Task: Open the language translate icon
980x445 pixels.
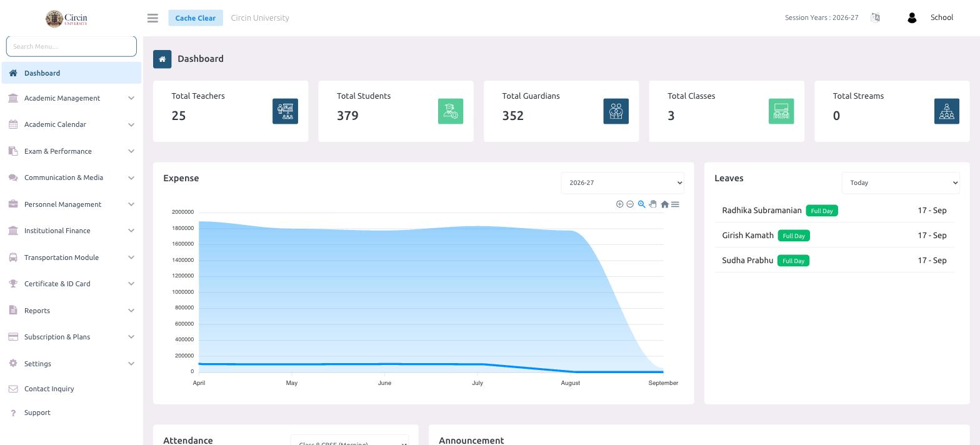Action: coord(875,17)
